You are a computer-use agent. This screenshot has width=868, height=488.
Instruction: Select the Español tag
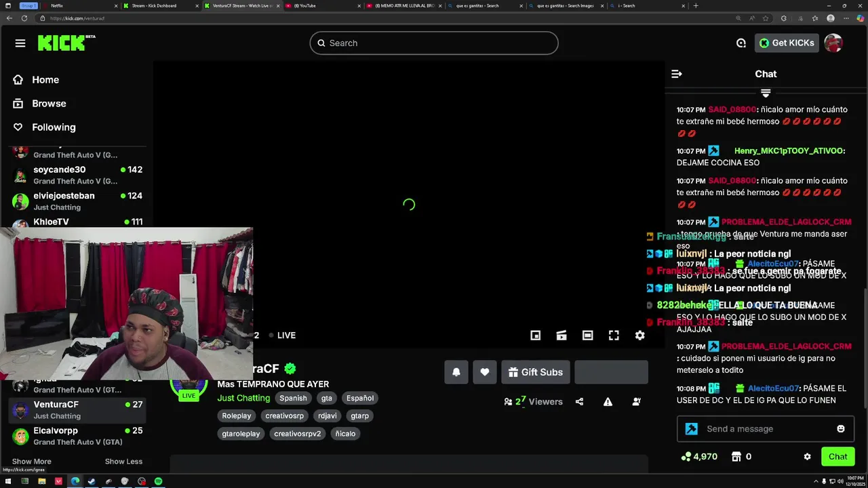click(x=360, y=398)
